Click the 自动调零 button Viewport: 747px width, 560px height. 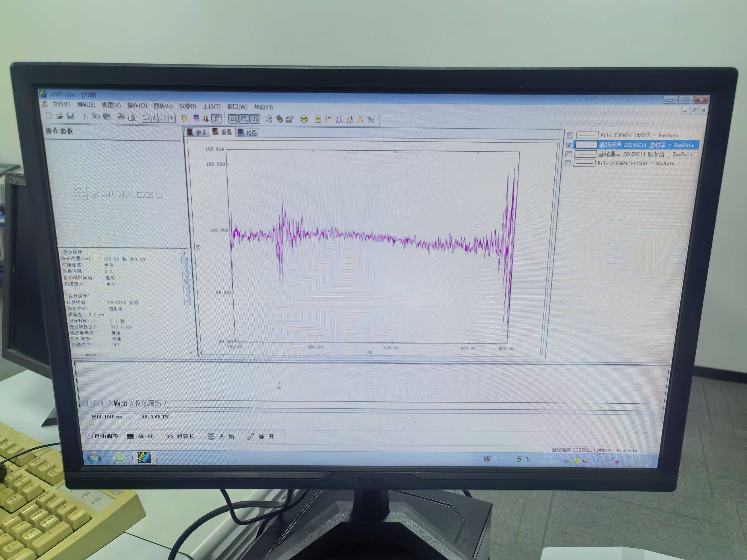[x=102, y=436]
